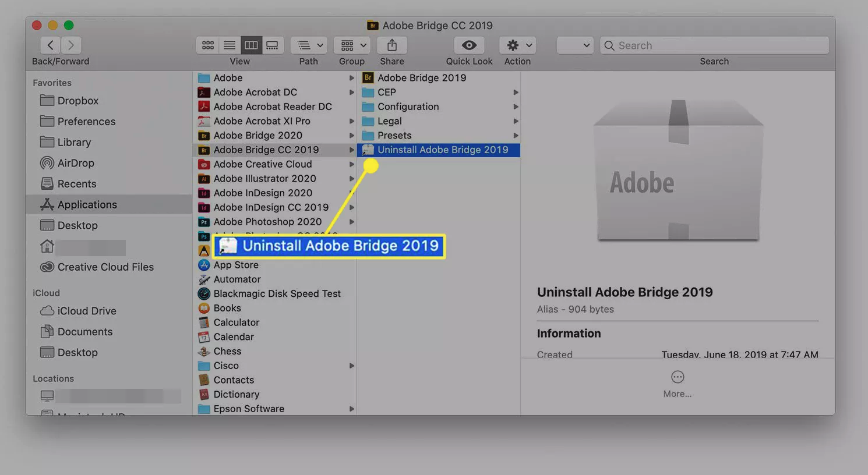This screenshot has height=475, width=868.
Task: Go forward with the Forward arrow button
Action: point(71,45)
